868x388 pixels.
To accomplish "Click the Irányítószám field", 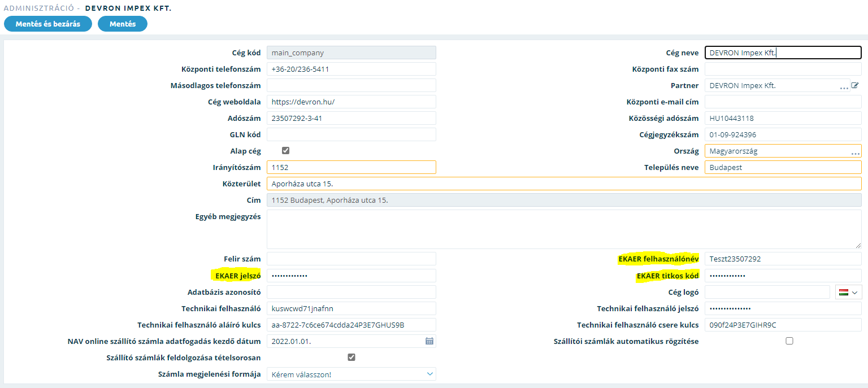I will point(351,167).
